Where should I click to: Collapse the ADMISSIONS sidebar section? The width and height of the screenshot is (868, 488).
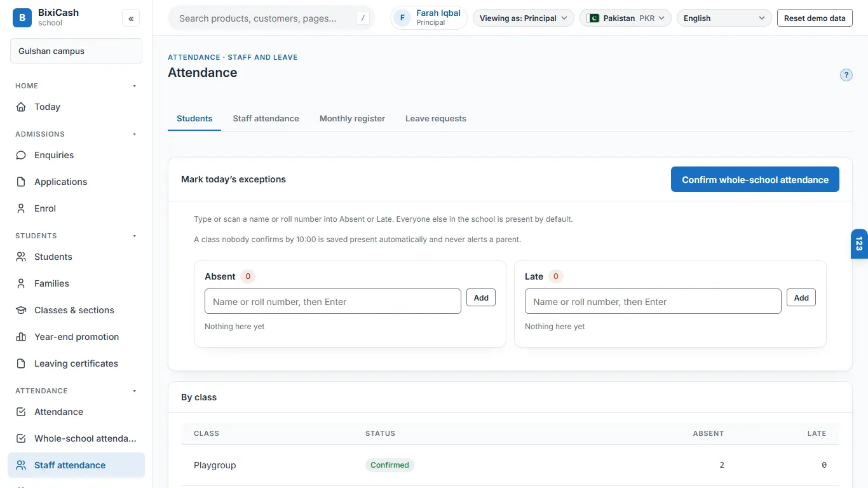[134, 134]
